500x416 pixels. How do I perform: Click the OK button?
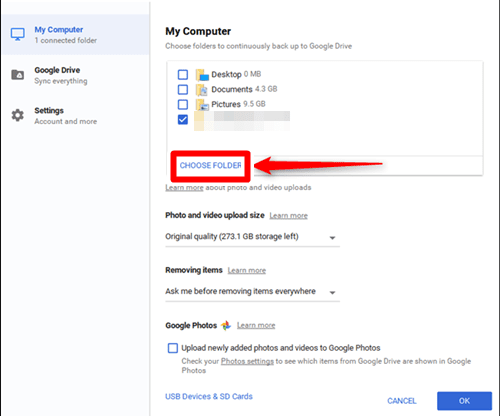click(x=464, y=401)
